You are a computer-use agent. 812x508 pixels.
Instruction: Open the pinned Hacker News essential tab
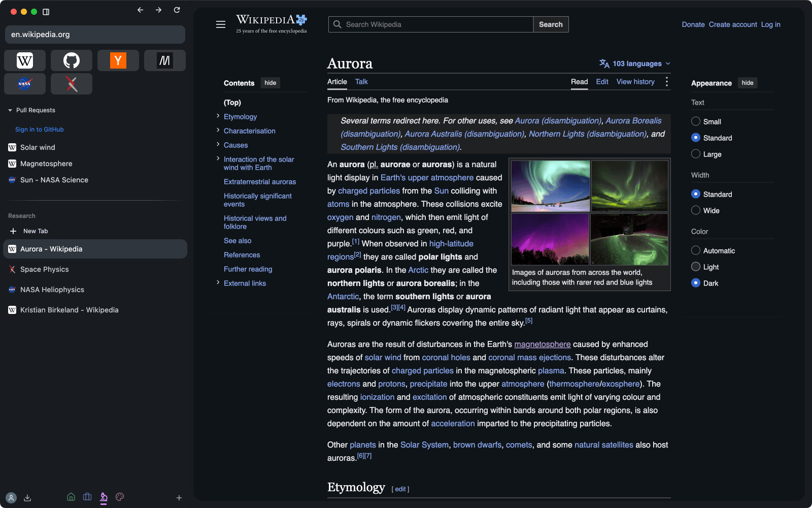click(118, 60)
